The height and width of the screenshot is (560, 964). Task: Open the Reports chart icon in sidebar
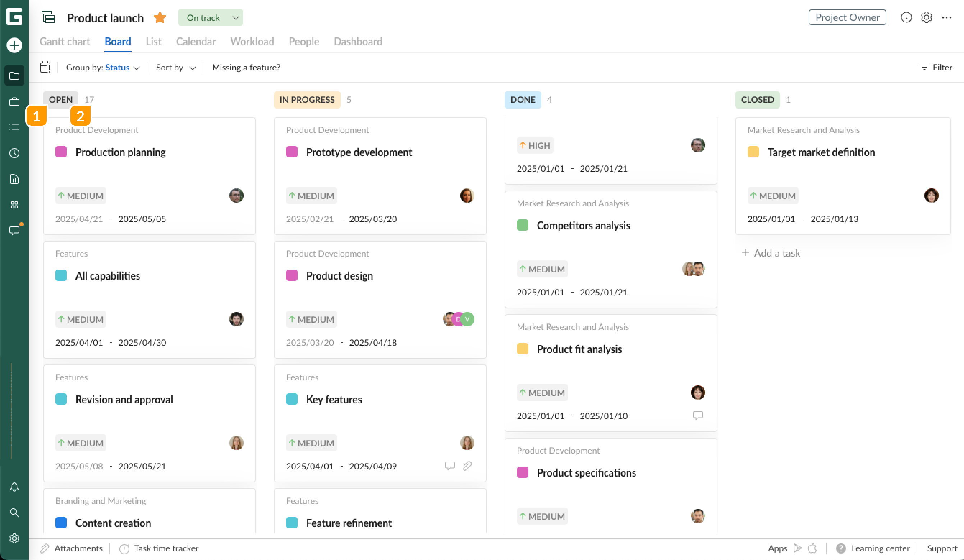click(x=14, y=179)
